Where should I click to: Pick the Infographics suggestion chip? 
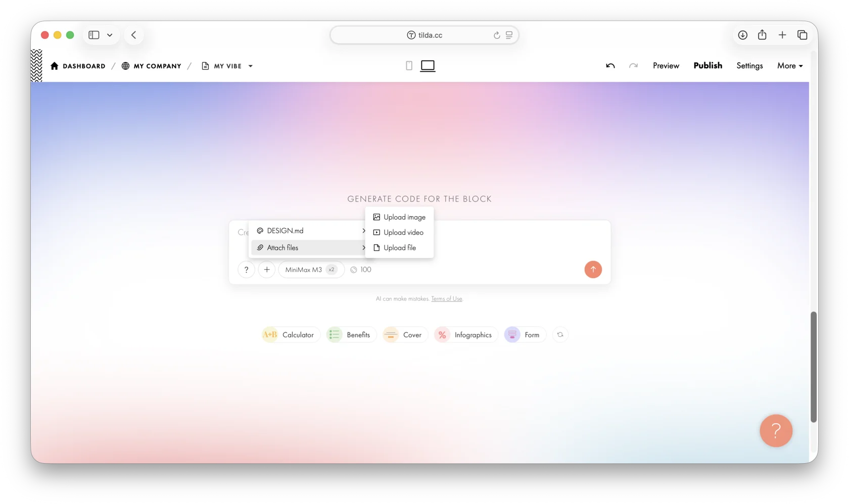tap(465, 335)
